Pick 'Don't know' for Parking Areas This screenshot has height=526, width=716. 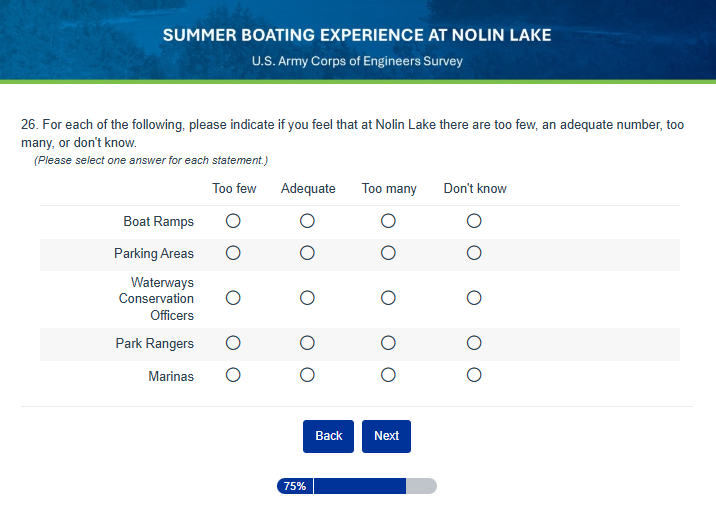click(474, 253)
